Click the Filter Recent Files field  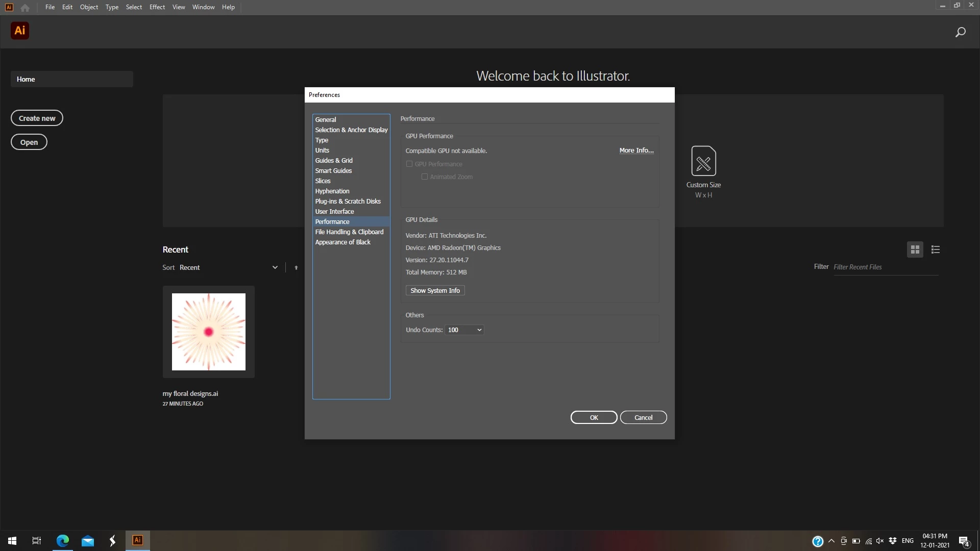[x=885, y=267]
